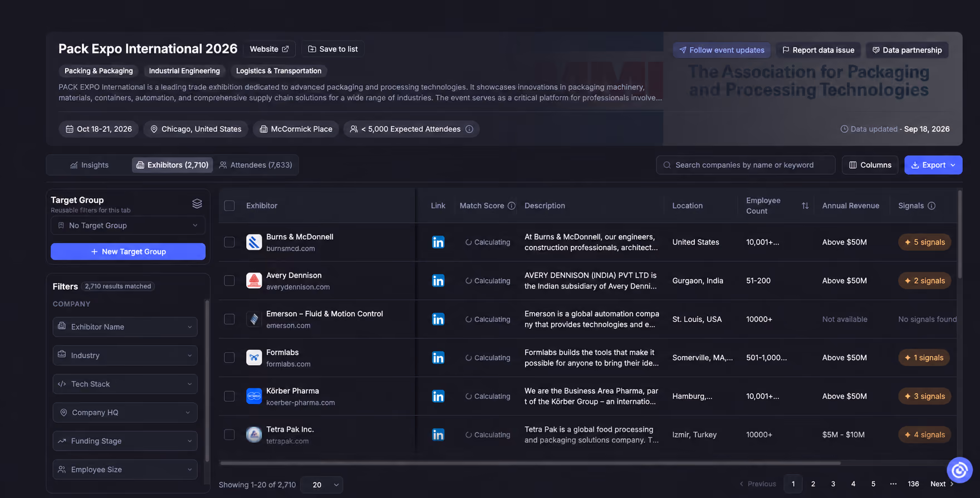Sort by Employee Count arrows icon
Image resolution: width=980 pixels, height=498 pixels.
coord(805,206)
